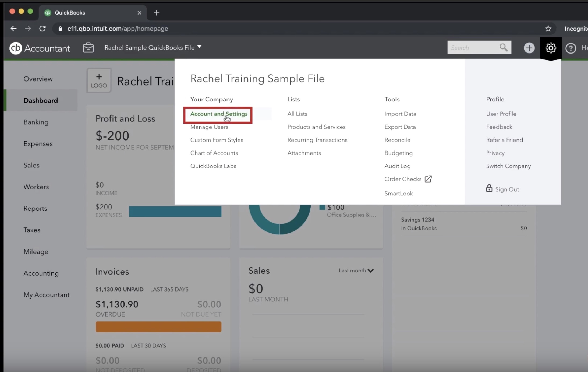588x372 pixels.
Task: Open SmartLook
Action: point(398,193)
